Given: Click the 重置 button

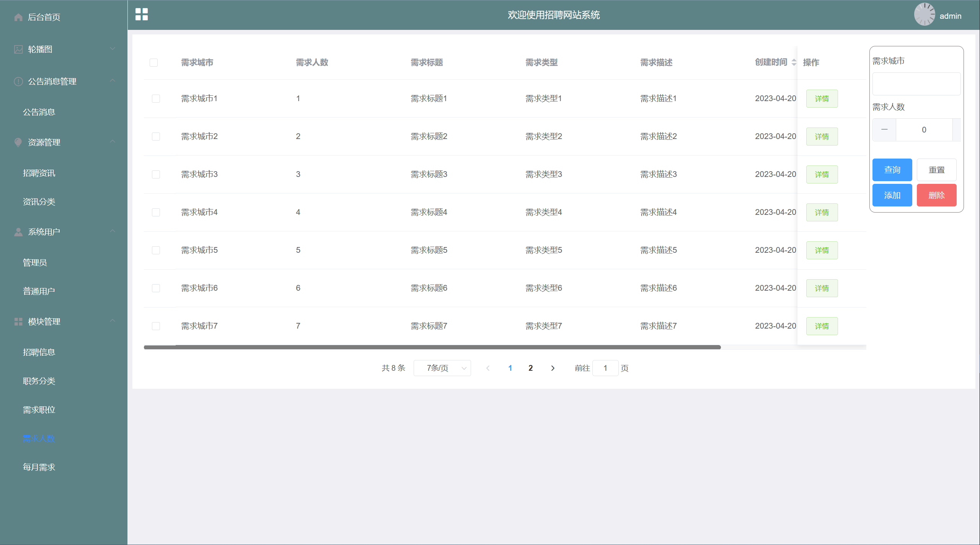Looking at the screenshot, I should point(936,170).
